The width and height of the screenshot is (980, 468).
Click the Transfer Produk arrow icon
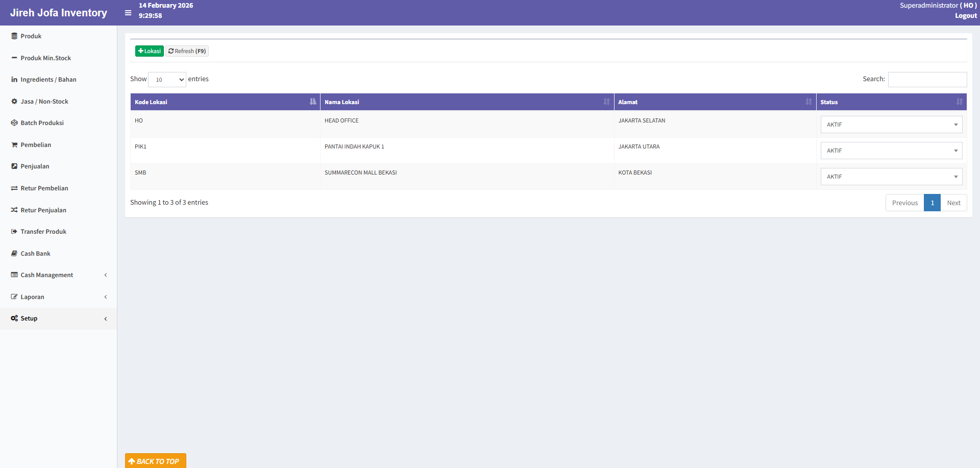coord(14,232)
